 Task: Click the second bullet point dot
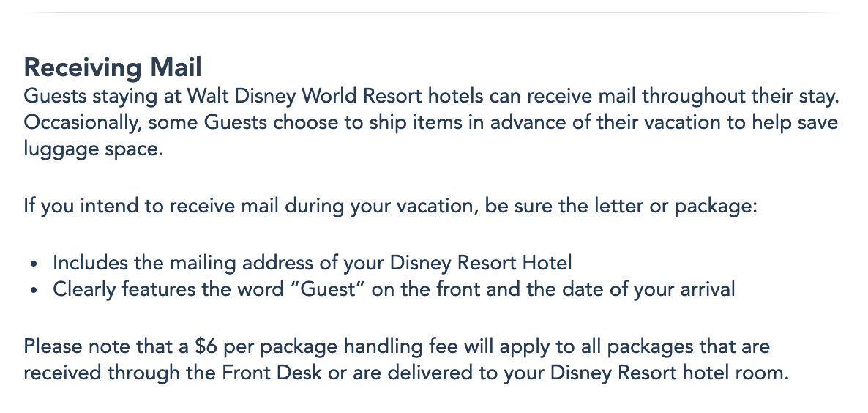(x=36, y=290)
